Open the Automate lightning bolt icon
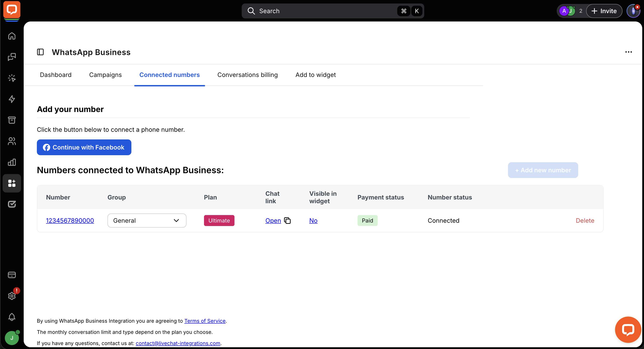This screenshot has height=349, width=644. pyautogui.click(x=12, y=99)
